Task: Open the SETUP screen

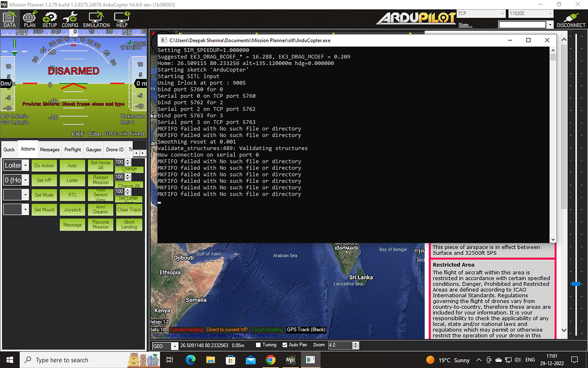Action: point(50,19)
